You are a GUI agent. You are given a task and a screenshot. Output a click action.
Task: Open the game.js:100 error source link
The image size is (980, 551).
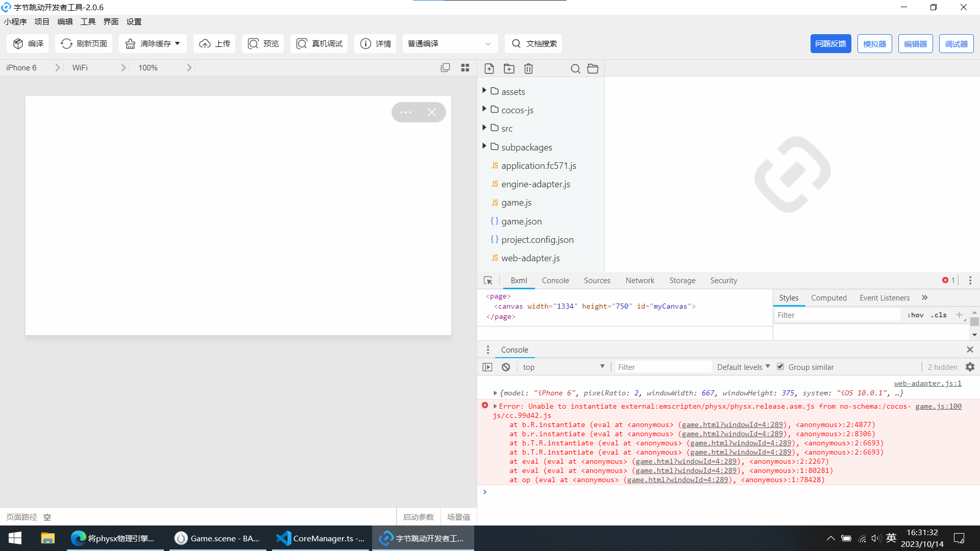[938, 406]
